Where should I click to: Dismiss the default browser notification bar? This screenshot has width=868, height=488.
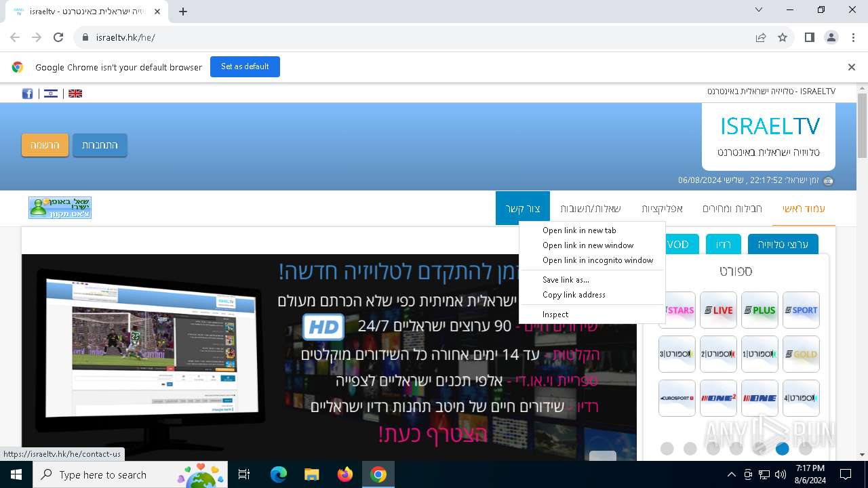[852, 67]
